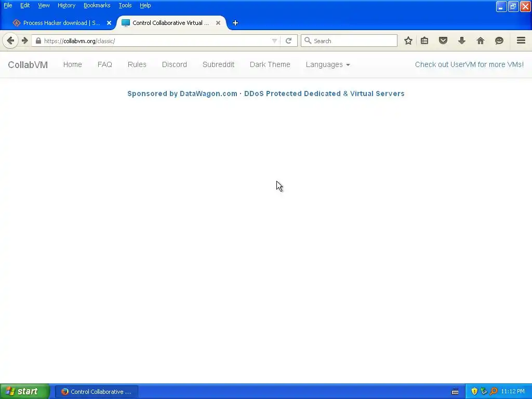
Task: Select Firefox taskbar button Control Collaborative
Action: click(97, 392)
